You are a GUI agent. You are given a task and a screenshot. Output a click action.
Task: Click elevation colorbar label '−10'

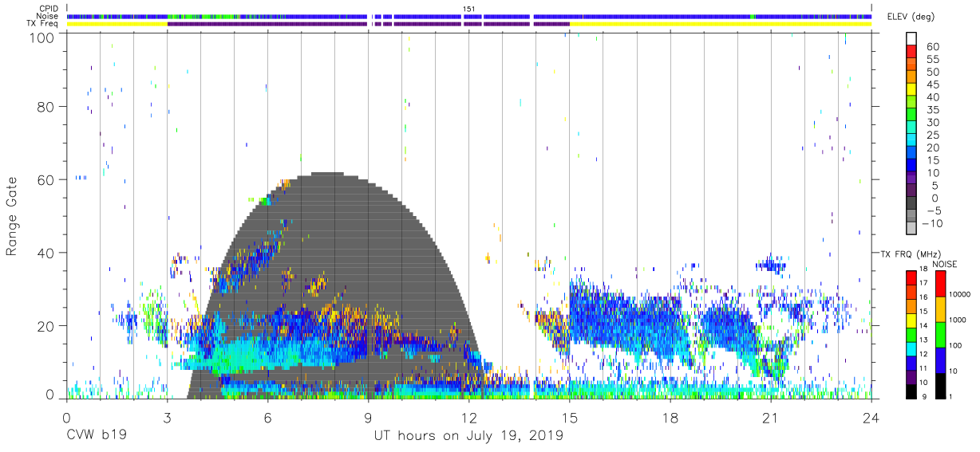pyautogui.click(x=934, y=223)
